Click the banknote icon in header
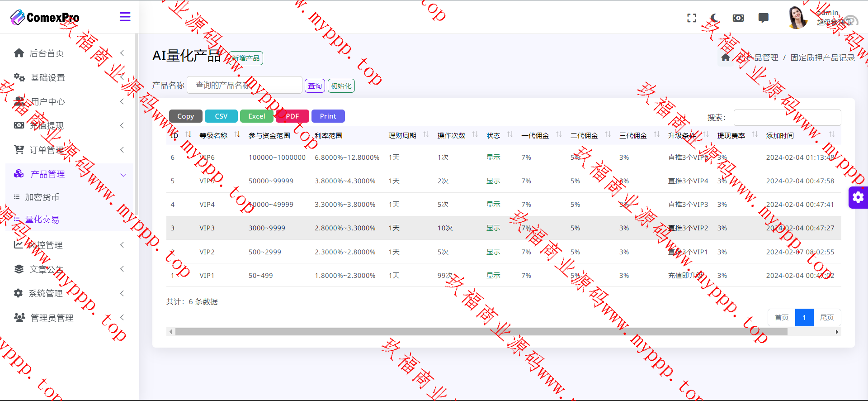This screenshot has height=401, width=868. (x=738, y=18)
